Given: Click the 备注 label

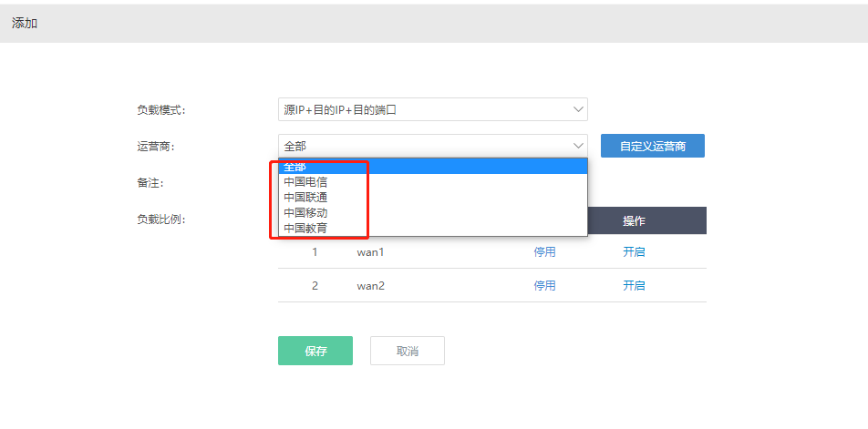Looking at the screenshot, I should [x=150, y=183].
